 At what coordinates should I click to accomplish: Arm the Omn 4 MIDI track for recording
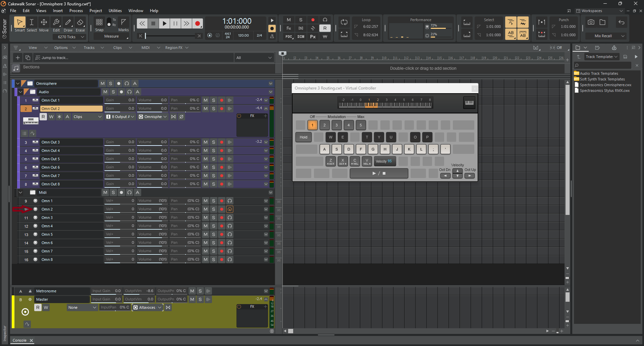click(x=222, y=226)
